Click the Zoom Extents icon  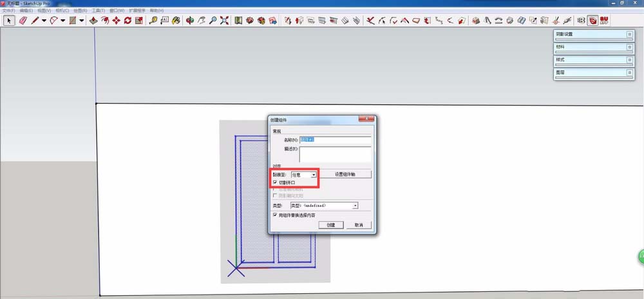tap(223, 21)
